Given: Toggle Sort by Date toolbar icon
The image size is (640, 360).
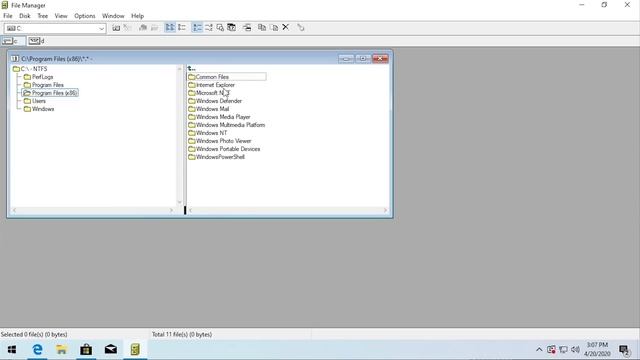Looking at the screenshot, I should pos(231,28).
